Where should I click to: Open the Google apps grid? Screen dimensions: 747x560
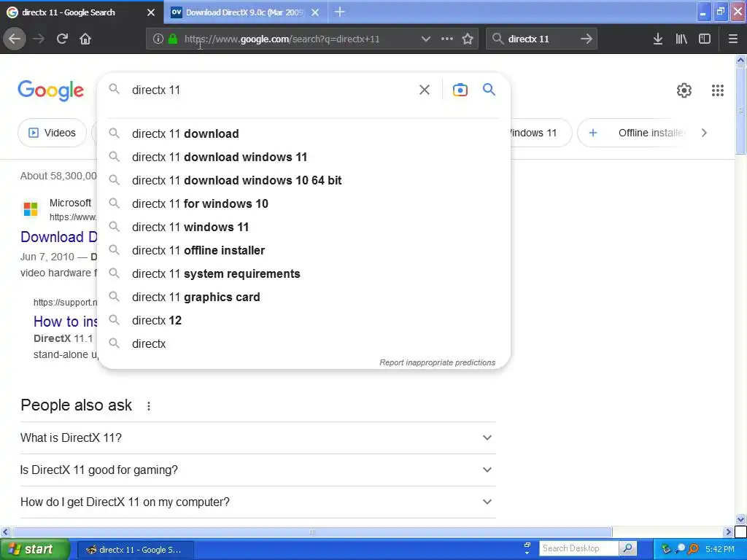click(718, 90)
